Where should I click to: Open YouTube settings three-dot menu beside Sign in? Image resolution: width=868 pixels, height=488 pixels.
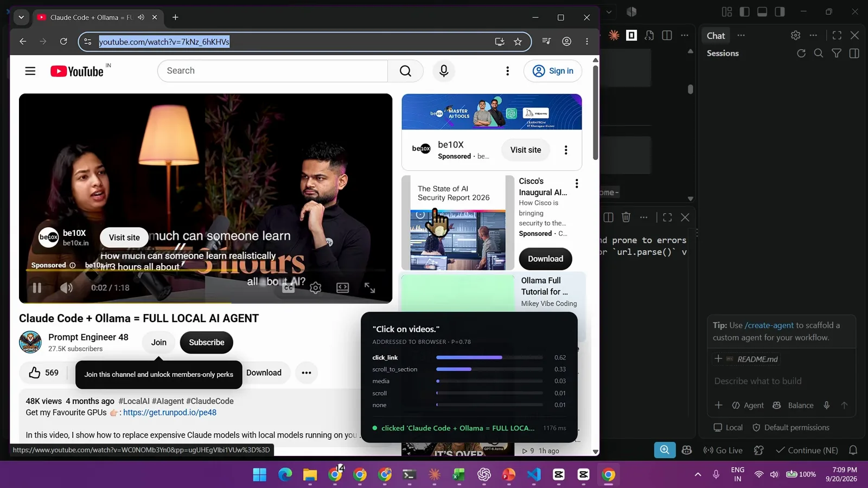click(x=507, y=71)
